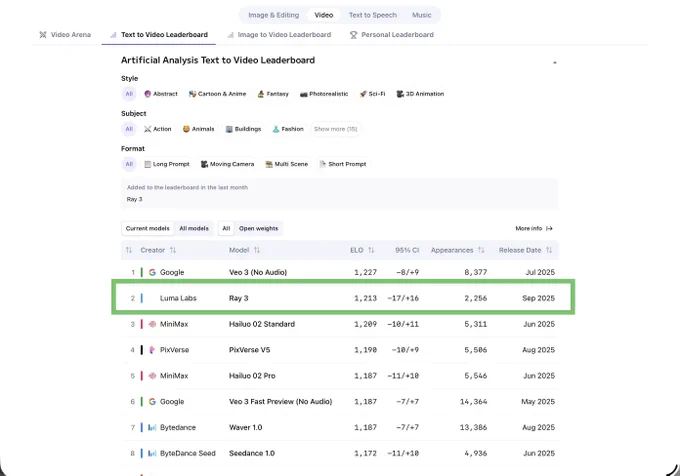The width and height of the screenshot is (680, 476).
Task: Filter format by Short Prompt
Action: pyautogui.click(x=343, y=164)
